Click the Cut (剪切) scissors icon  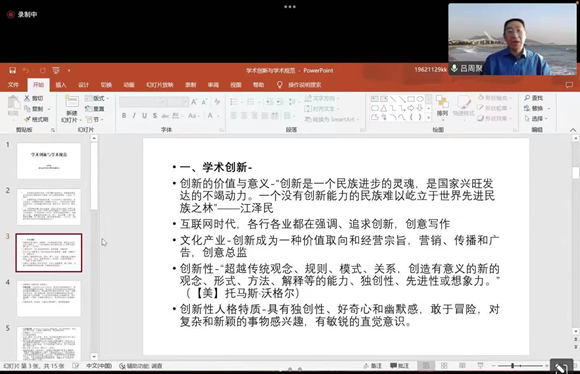(27, 98)
